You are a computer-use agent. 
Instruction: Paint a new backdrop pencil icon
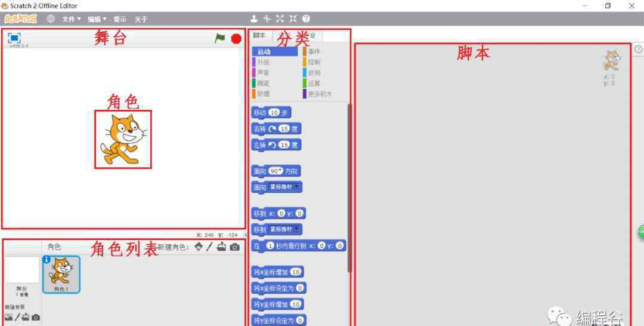click(x=17, y=318)
